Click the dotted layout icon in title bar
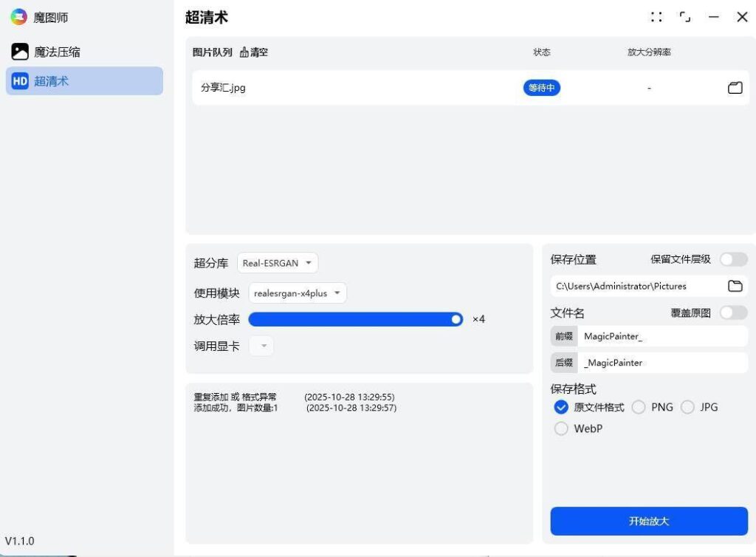This screenshot has width=756, height=557. click(656, 16)
